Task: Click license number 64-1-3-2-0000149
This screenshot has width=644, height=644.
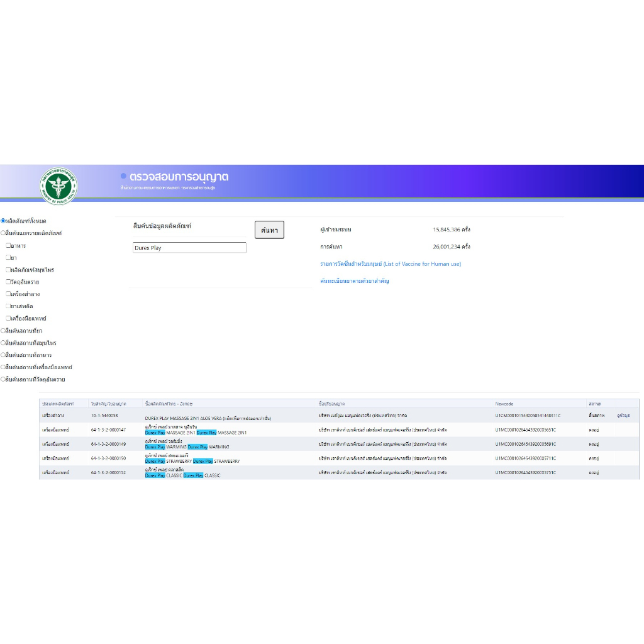Action: click(108, 444)
